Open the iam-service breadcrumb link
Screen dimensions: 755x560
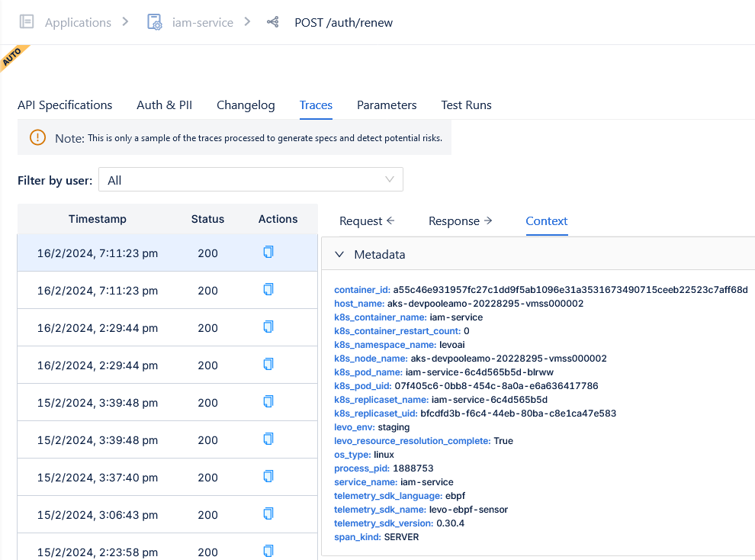pos(203,22)
